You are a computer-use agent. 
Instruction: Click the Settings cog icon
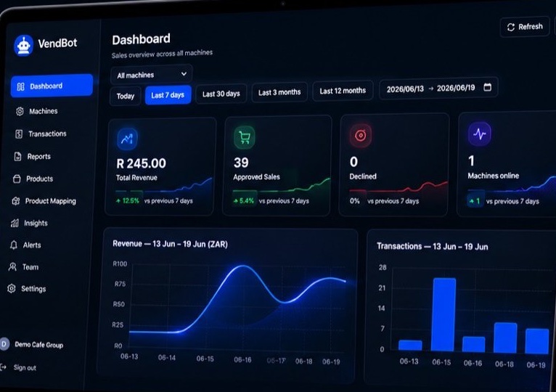[12, 288]
